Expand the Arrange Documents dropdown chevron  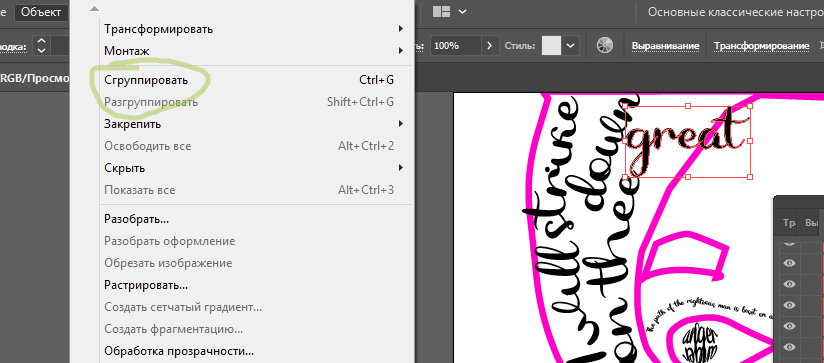pos(462,12)
